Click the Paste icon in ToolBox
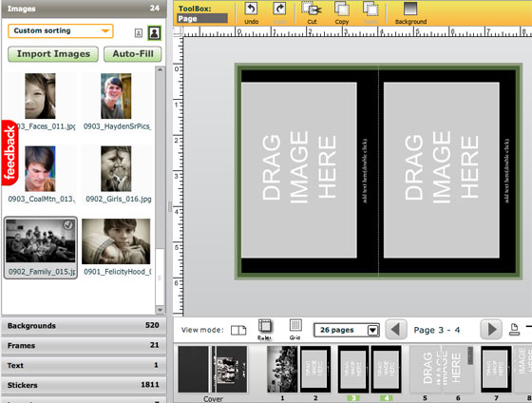This screenshot has height=403, width=532. [x=370, y=9]
